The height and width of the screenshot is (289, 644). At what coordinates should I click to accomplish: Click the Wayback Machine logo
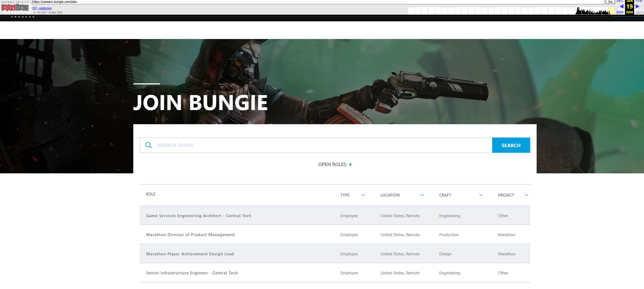[15, 7]
